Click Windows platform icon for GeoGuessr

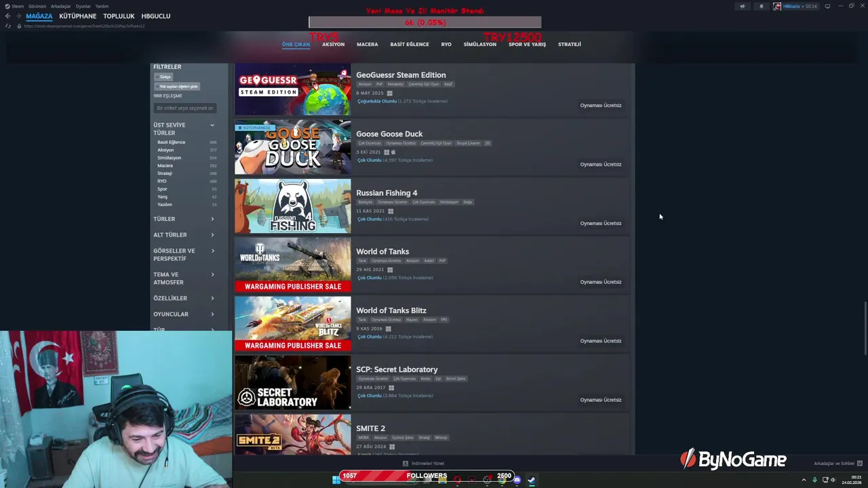pos(389,93)
